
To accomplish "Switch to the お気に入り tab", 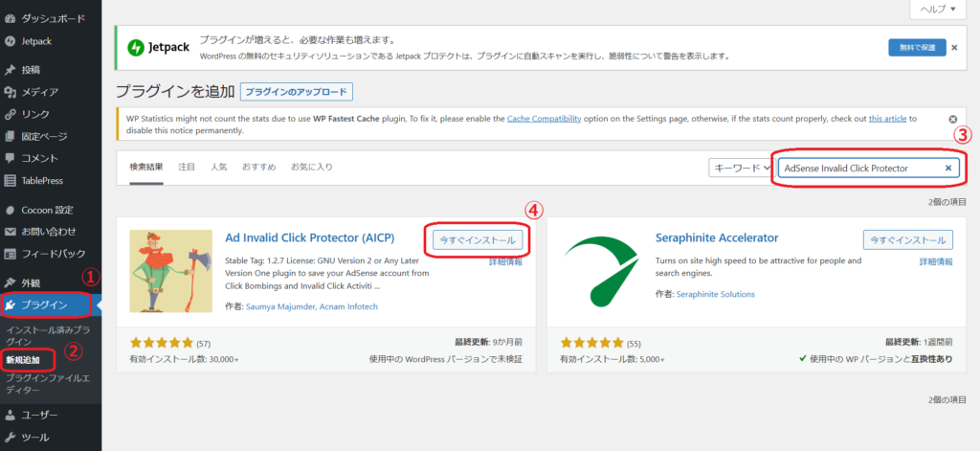I will point(312,167).
